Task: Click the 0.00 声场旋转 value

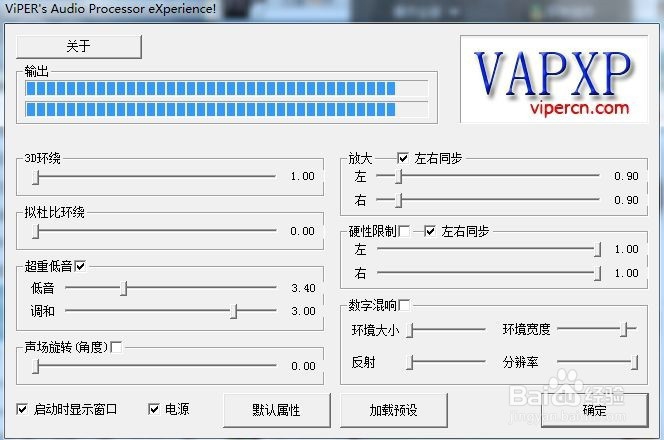Action: coord(303,366)
